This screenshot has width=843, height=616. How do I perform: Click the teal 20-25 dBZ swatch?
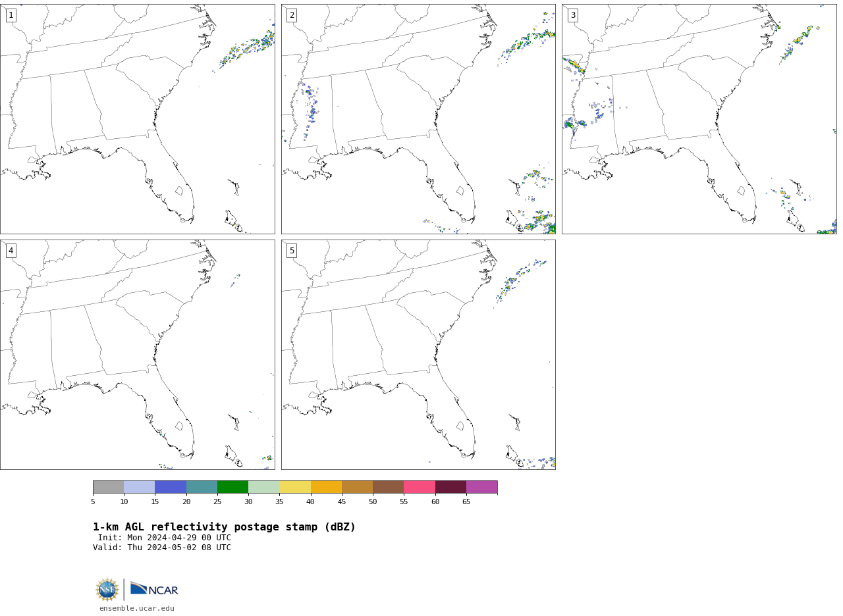(202, 487)
